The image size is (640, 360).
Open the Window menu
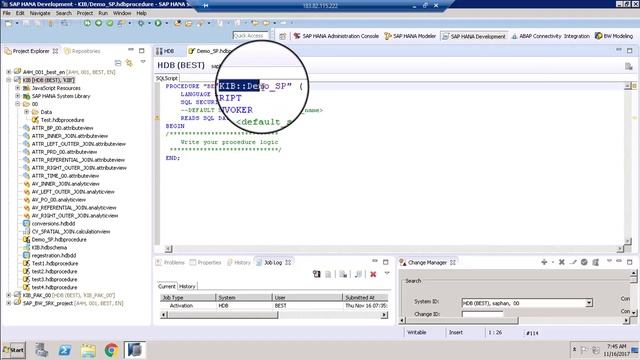tap(122, 13)
